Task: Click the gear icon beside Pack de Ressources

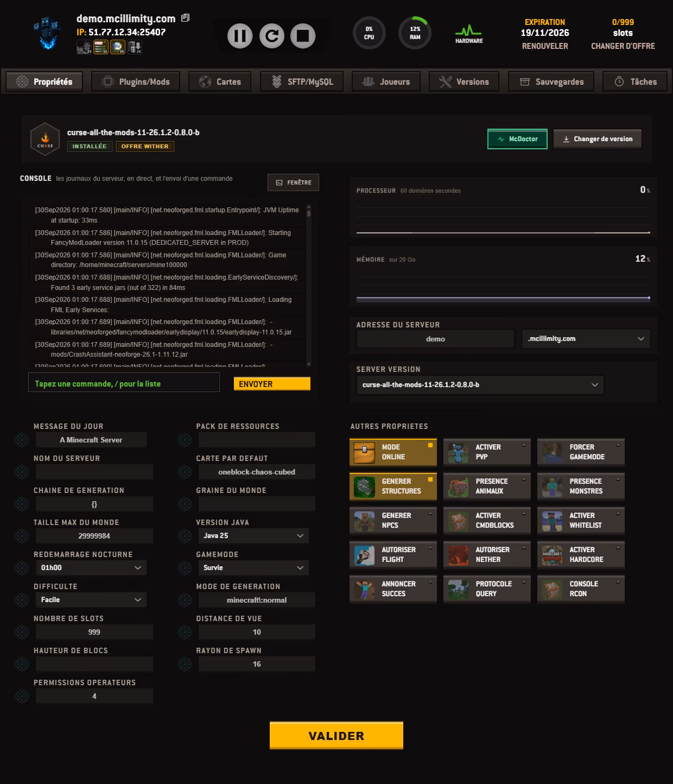Action: (x=185, y=440)
